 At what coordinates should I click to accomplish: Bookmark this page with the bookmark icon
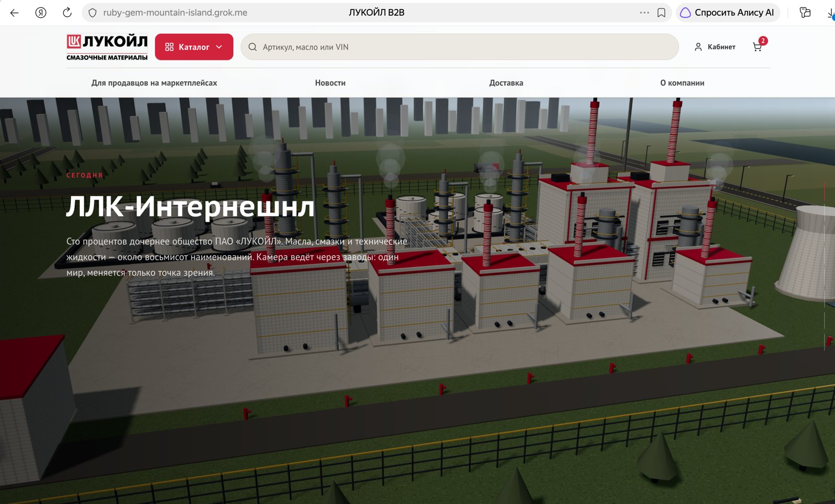pos(661,13)
